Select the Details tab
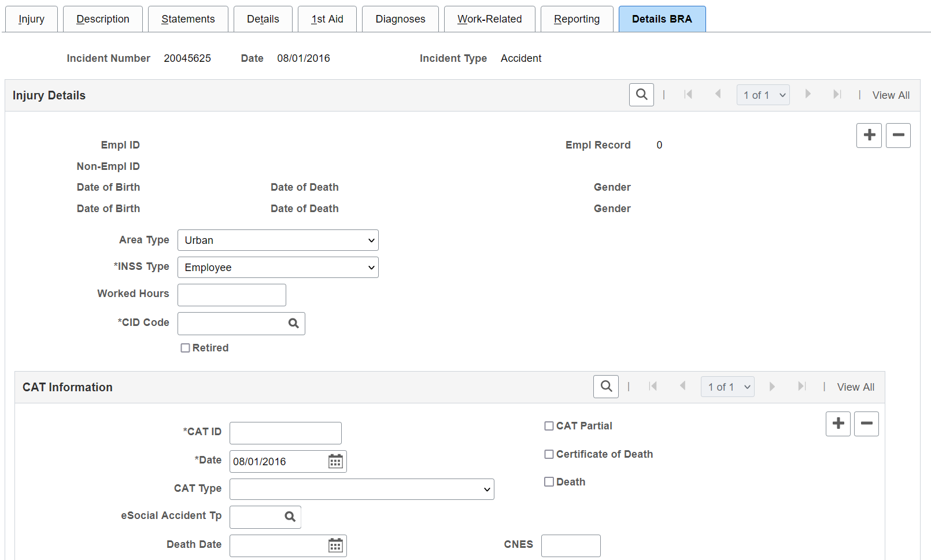Screen dimensions: 931x560 263,19
